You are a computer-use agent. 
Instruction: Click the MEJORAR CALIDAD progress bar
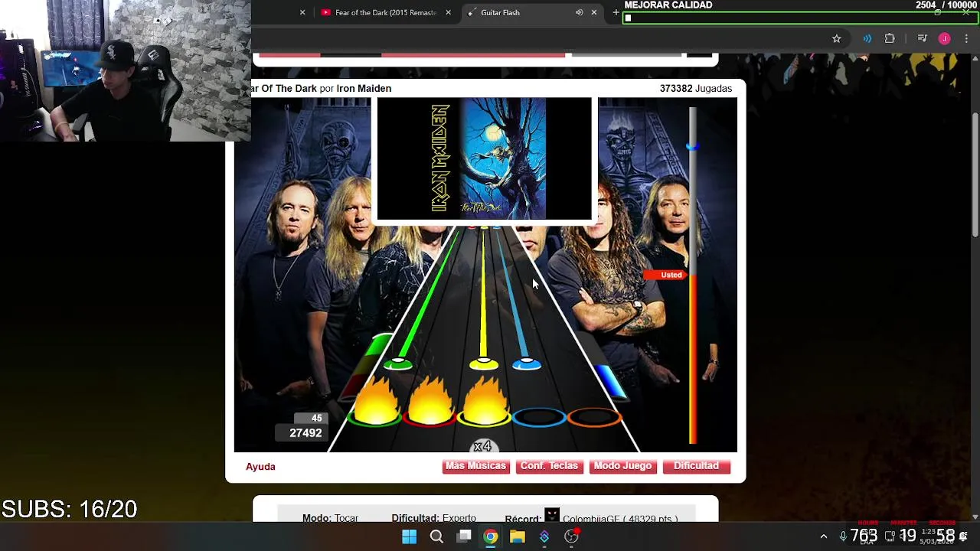[x=801, y=18]
